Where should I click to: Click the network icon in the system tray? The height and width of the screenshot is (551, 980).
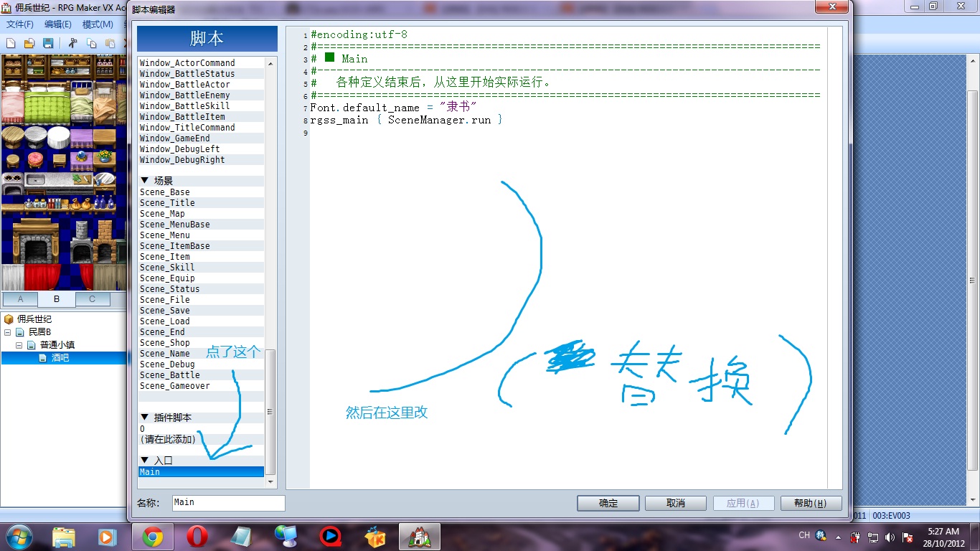coord(873,537)
